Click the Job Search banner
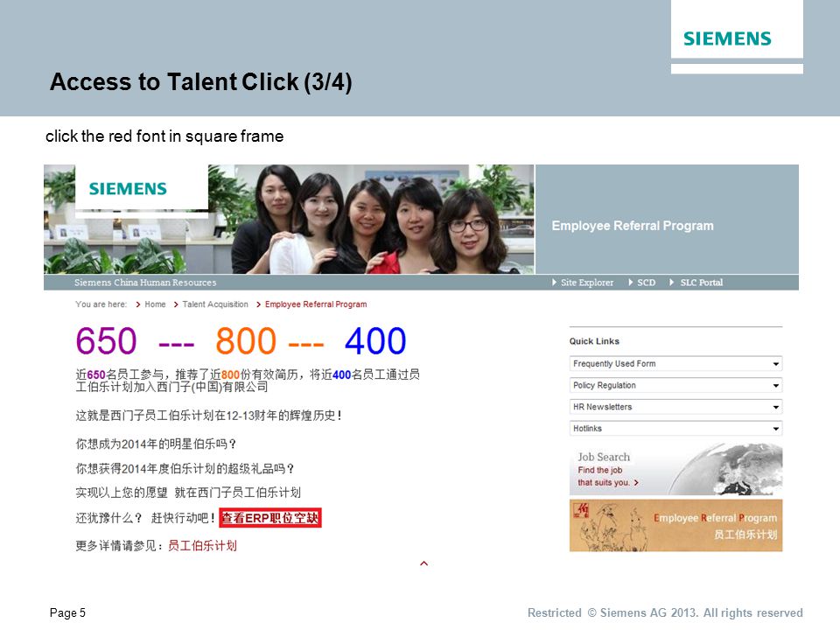This screenshot has height=630, width=840. 675,469
